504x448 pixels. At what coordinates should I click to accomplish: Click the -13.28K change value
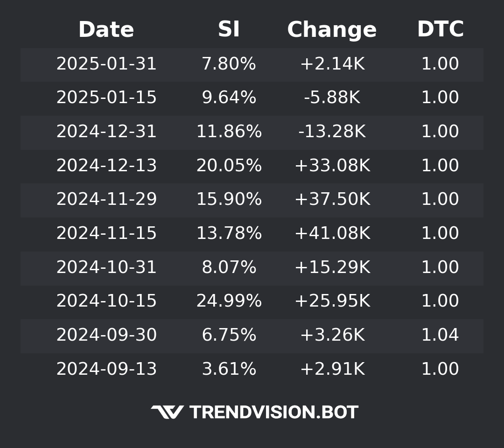click(x=332, y=132)
